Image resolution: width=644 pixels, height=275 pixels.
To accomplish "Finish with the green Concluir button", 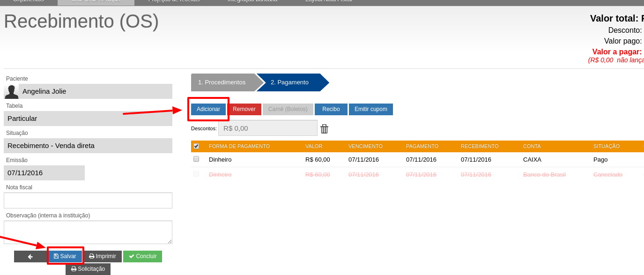I will point(143,256).
